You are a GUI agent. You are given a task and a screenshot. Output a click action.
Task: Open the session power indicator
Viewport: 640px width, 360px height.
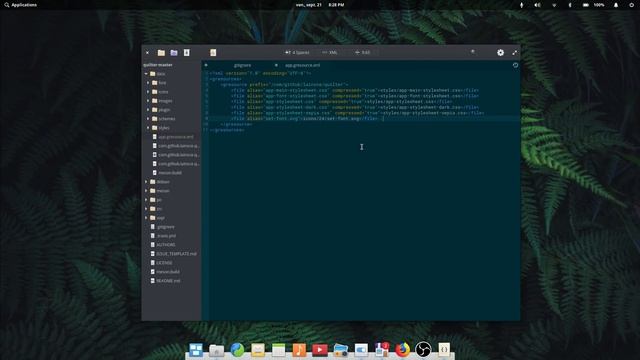[631, 5]
